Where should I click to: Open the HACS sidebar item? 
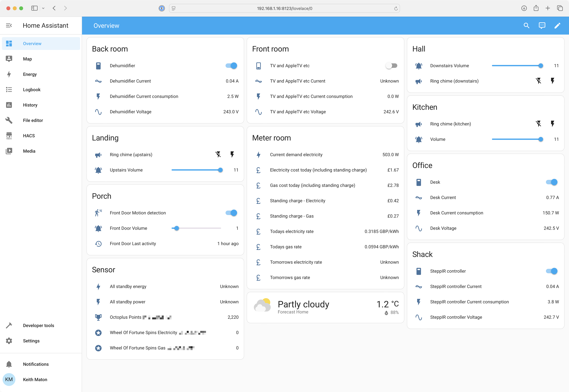coord(29,136)
